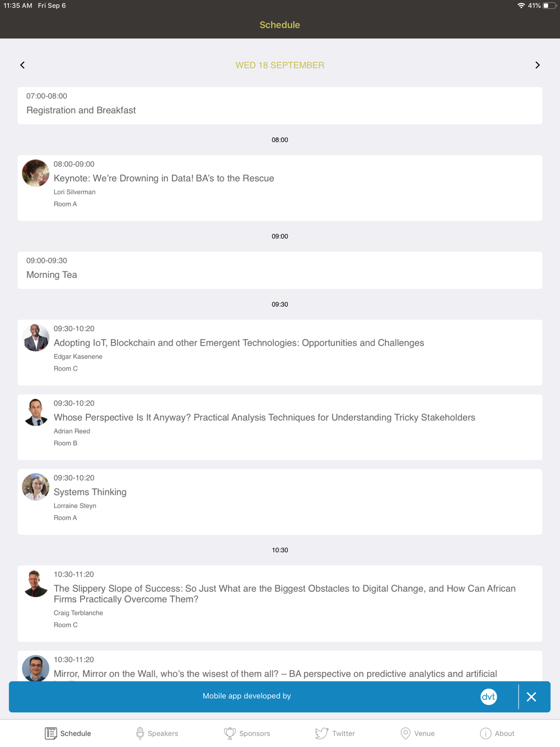Tap Lori Silverman's speaker photo
The height and width of the screenshot is (747, 560).
click(35, 173)
